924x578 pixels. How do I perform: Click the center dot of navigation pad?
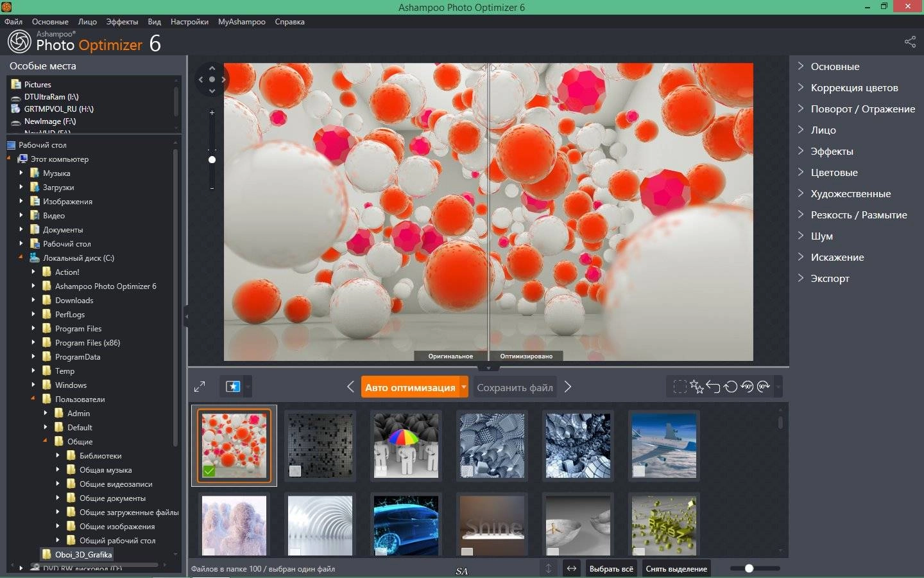click(212, 80)
